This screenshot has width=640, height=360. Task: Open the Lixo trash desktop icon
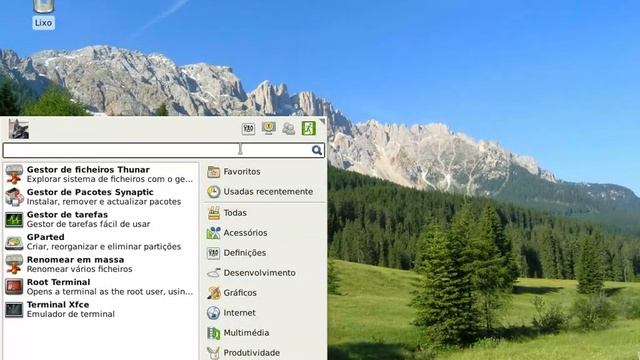click(x=43, y=14)
